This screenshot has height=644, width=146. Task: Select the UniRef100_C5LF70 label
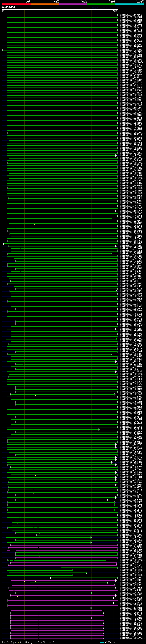click(x=131, y=572)
